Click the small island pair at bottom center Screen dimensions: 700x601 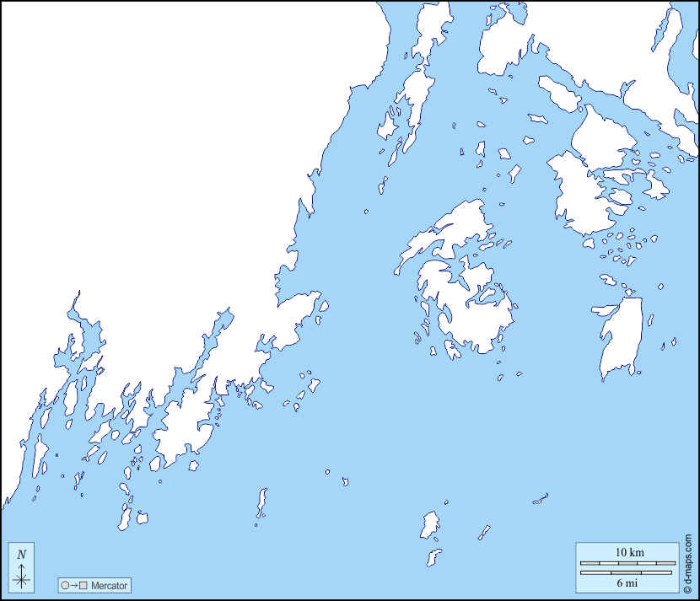click(431, 527)
